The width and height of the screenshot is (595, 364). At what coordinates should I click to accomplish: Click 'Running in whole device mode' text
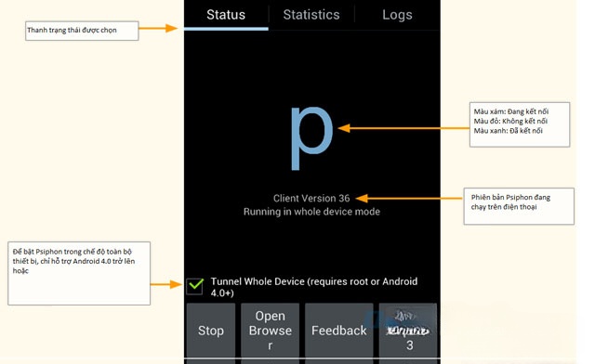pyautogui.click(x=311, y=212)
